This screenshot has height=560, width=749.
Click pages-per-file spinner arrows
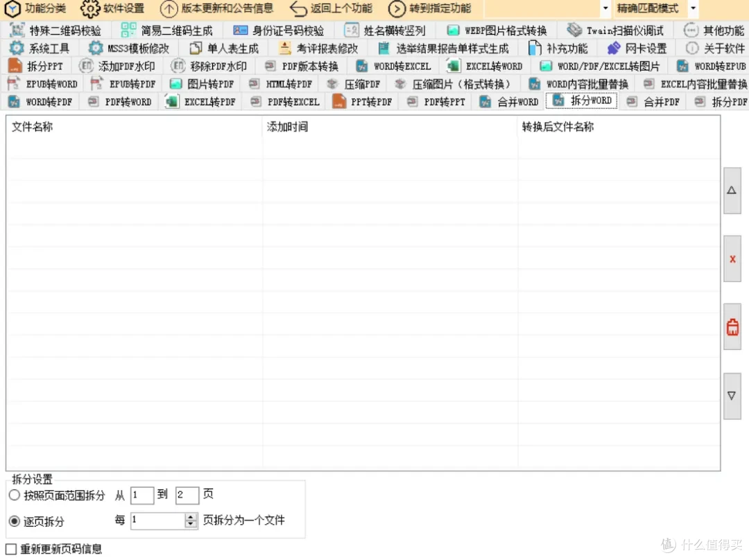click(191, 520)
